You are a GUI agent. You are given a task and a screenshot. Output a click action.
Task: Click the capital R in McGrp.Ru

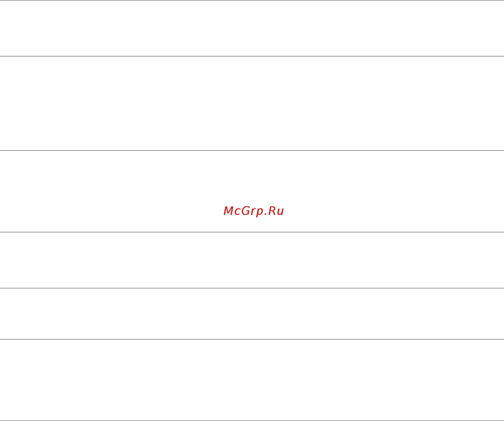tap(272, 211)
